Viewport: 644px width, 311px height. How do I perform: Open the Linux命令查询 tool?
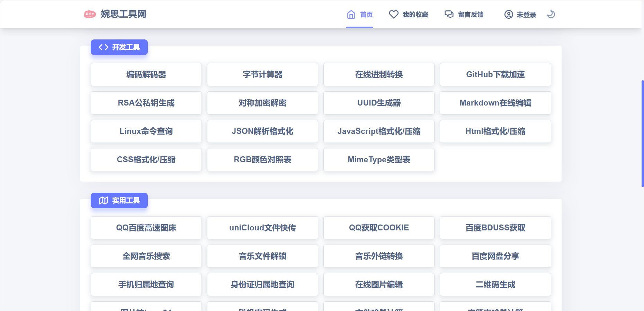[x=146, y=131]
